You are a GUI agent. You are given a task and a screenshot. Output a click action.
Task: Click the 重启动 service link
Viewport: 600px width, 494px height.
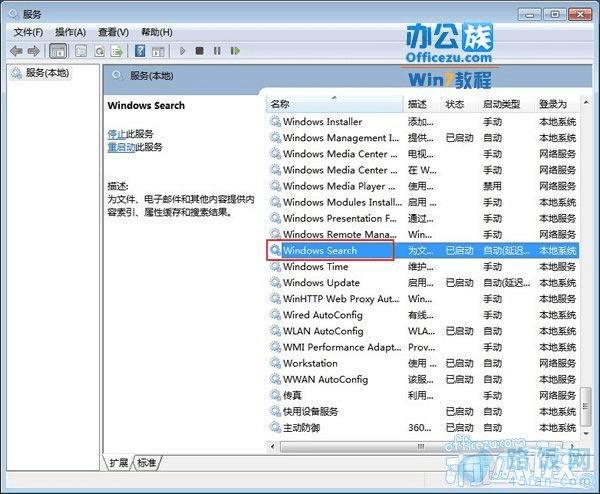coord(122,147)
